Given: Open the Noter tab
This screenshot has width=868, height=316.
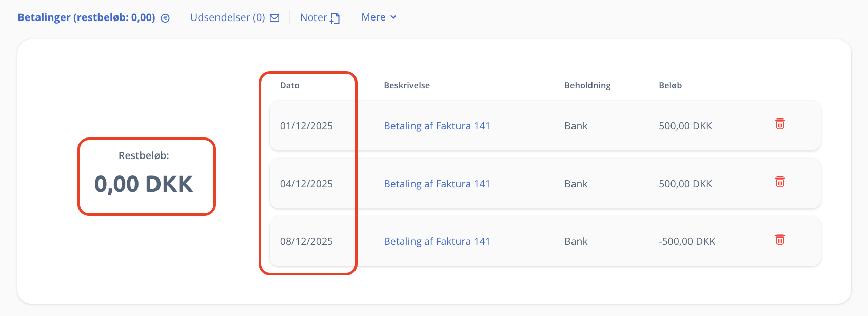Looking at the screenshot, I should (313, 17).
